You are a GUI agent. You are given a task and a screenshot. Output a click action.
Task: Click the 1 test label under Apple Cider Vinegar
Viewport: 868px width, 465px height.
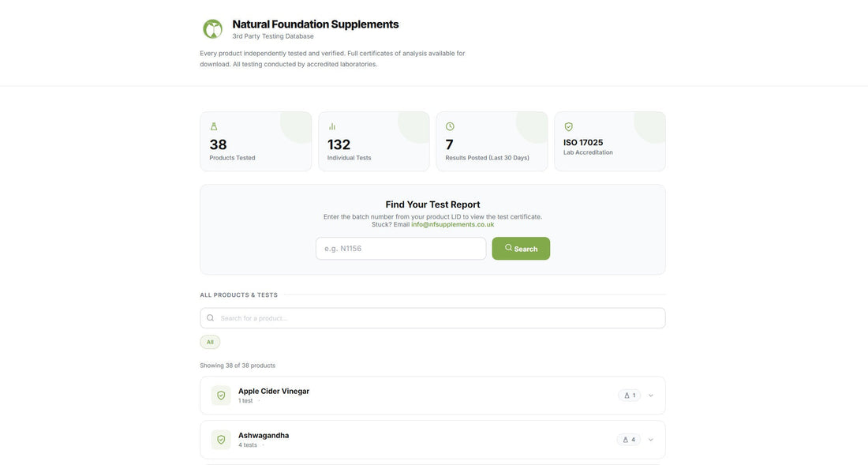point(245,401)
